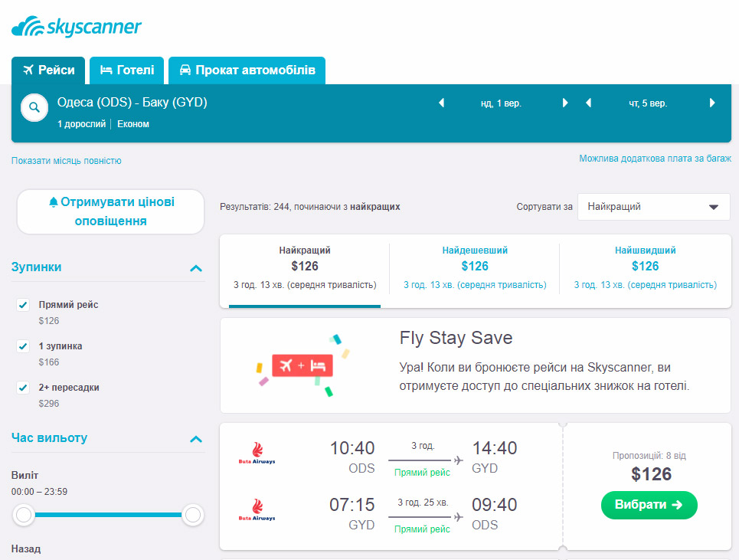Image resolution: width=739 pixels, height=560 pixels.
Task: Go to next departure date after нд, 1 вер.
Action: point(565,103)
